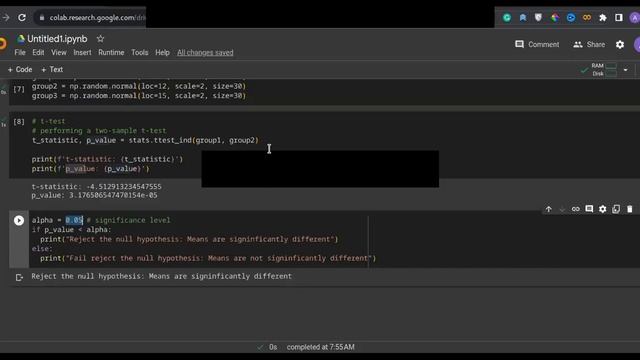Image resolution: width=640 pixels, height=360 pixels.
Task: Add a new Code cell
Action: (x=20, y=70)
